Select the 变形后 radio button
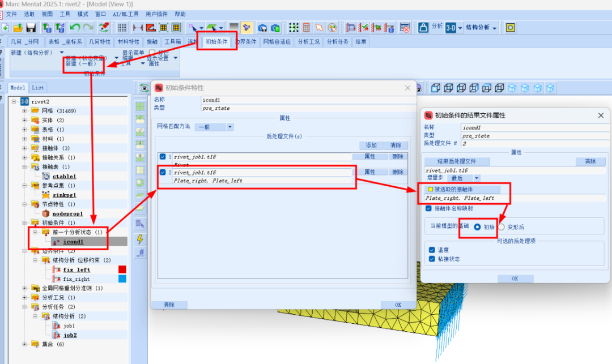 pos(501,227)
